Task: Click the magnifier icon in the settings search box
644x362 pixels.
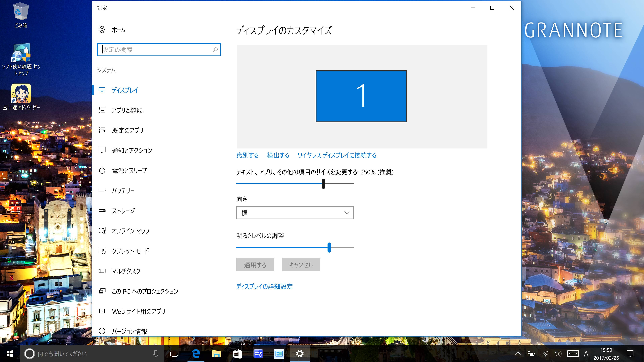Action: [x=215, y=49]
